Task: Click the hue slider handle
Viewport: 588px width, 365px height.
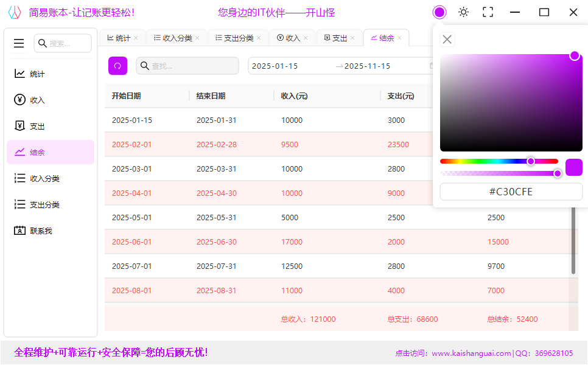Action: [531, 161]
